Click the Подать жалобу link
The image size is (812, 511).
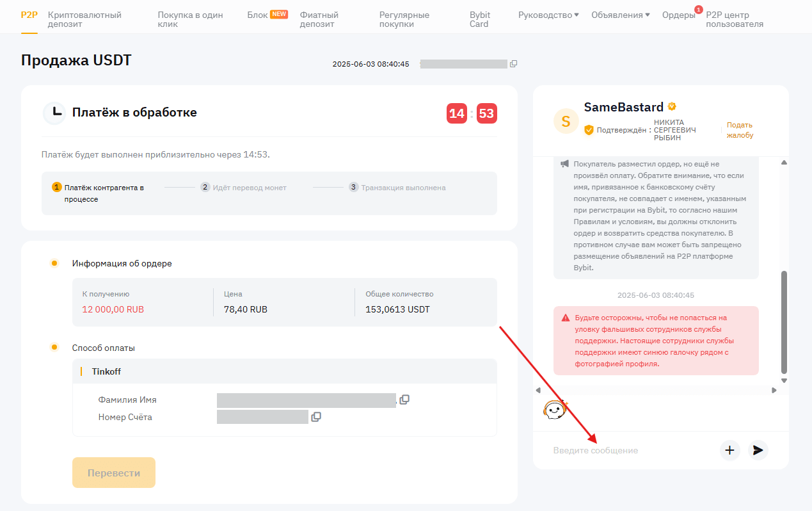pyautogui.click(x=740, y=130)
